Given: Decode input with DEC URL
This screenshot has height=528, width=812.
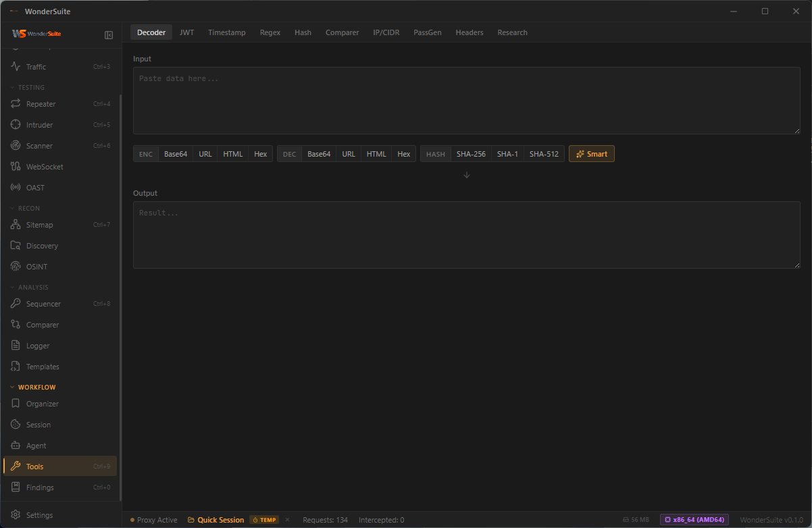Looking at the screenshot, I should pyautogui.click(x=349, y=154).
